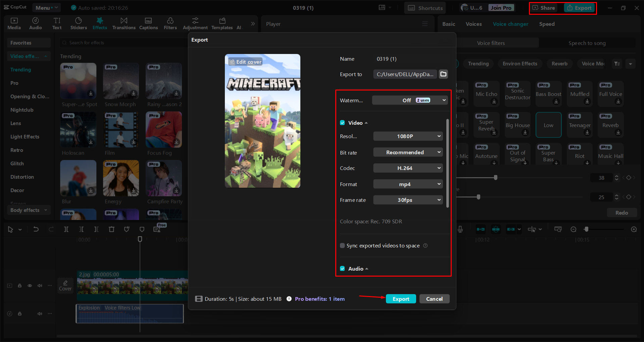
Task: Click the Undo icon above the timeline
Action: (36, 229)
